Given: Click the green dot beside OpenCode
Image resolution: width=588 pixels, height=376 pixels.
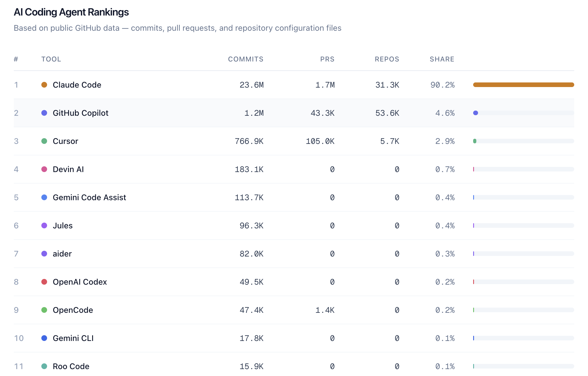Looking at the screenshot, I should coord(44,310).
